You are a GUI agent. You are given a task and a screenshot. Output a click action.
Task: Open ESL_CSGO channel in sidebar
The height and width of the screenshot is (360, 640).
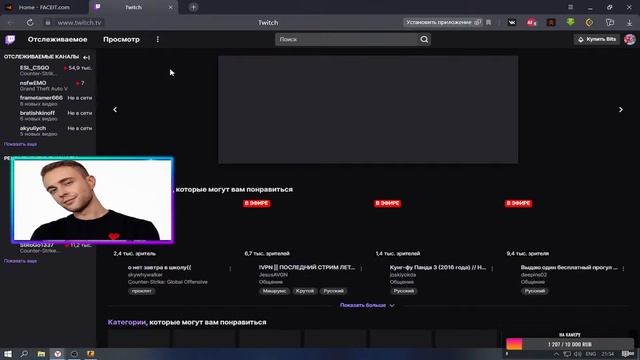(48, 70)
